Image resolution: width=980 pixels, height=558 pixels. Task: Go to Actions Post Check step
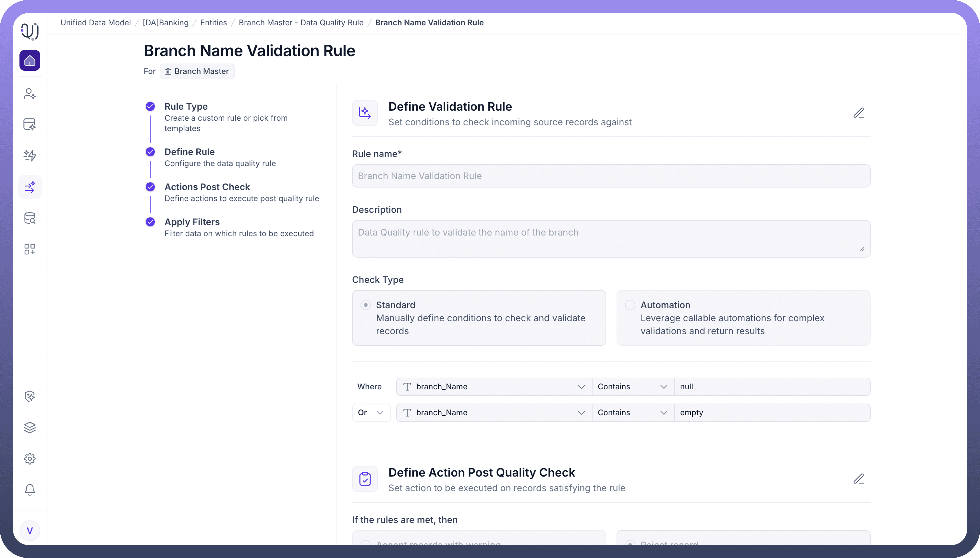click(x=207, y=187)
